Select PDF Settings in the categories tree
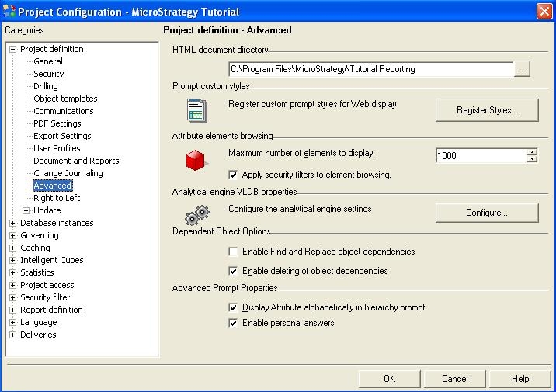 [57, 123]
